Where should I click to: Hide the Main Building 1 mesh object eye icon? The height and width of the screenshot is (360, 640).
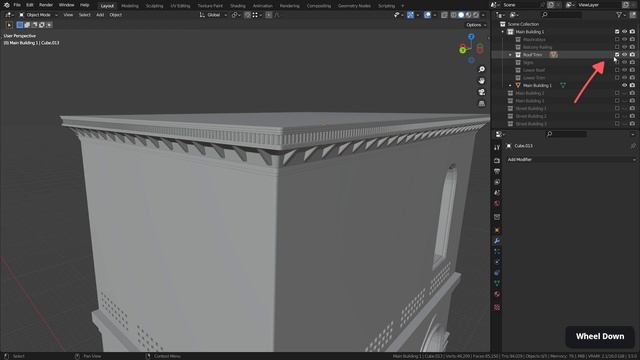(624, 85)
